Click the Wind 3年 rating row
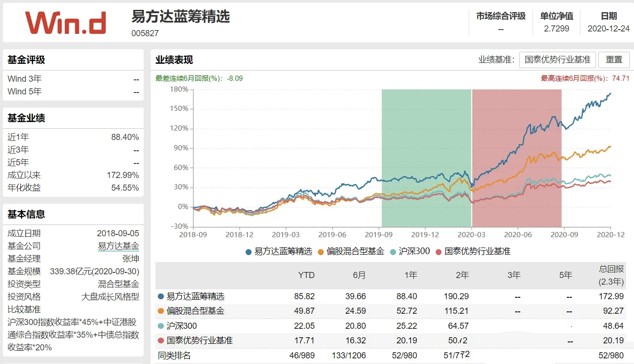 tap(73, 79)
